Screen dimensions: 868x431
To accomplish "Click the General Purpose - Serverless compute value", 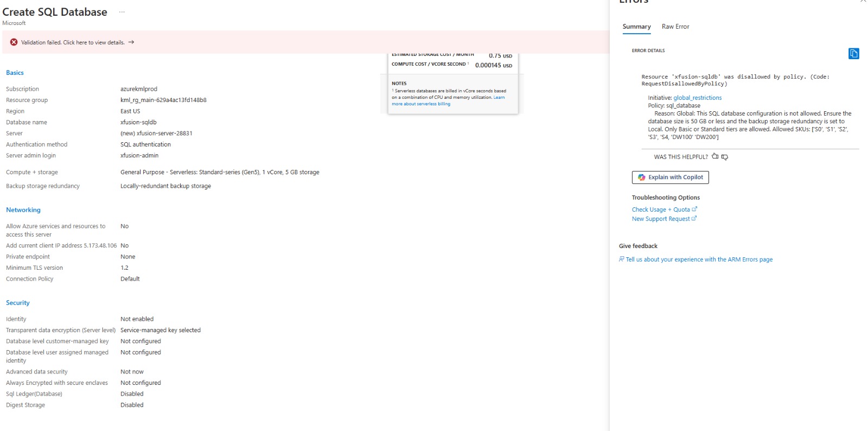I will point(220,172).
